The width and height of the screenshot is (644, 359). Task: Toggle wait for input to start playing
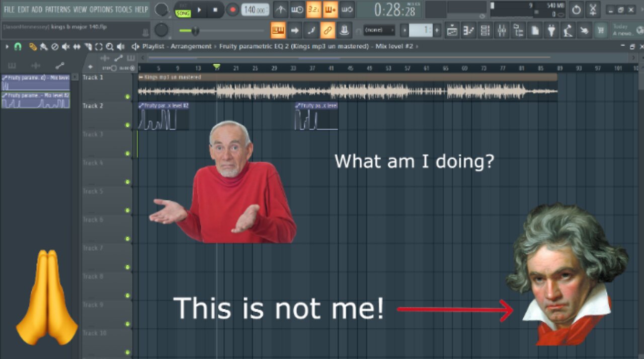point(297,10)
